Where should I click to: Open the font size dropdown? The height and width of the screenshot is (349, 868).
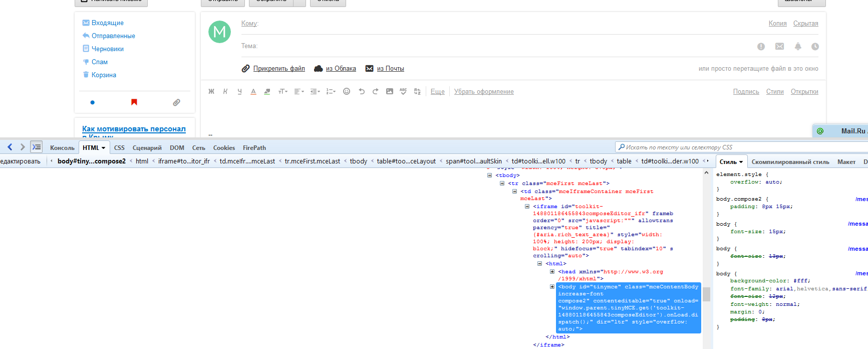pos(282,91)
